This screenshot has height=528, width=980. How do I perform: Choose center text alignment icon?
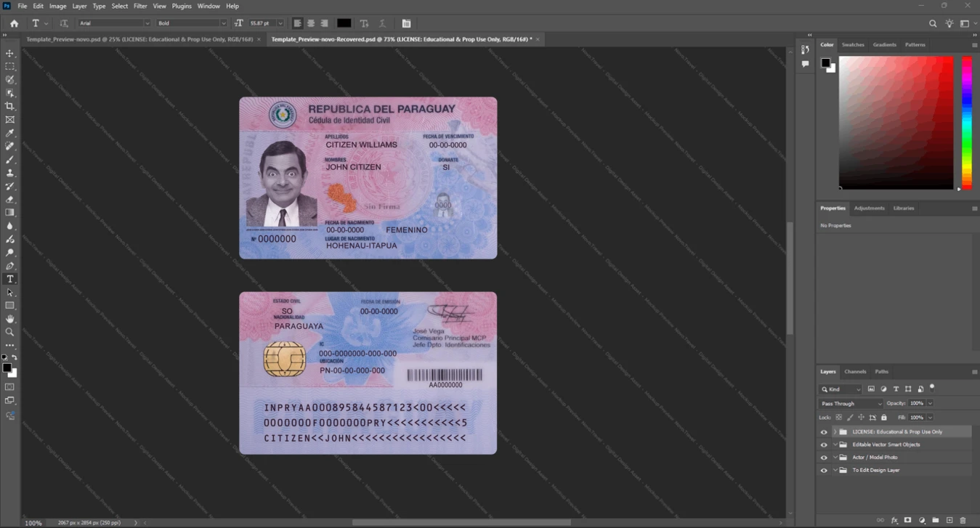coord(311,23)
